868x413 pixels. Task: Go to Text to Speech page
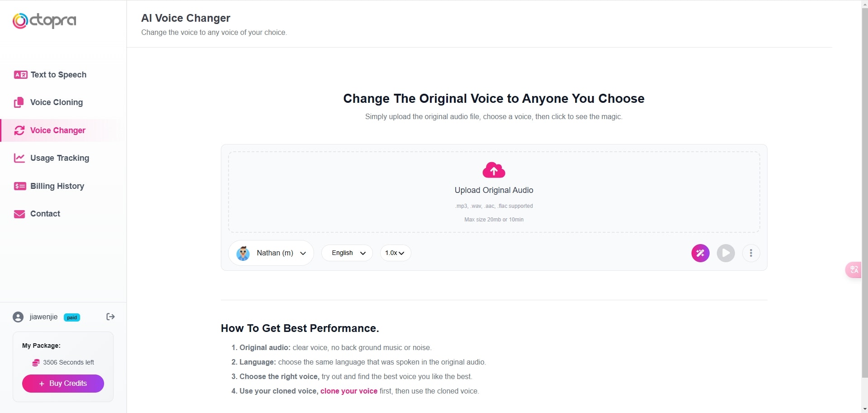(x=58, y=75)
